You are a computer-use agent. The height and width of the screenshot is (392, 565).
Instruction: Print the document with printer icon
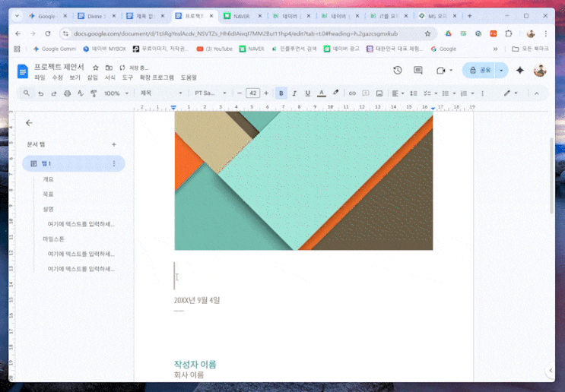point(67,93)
